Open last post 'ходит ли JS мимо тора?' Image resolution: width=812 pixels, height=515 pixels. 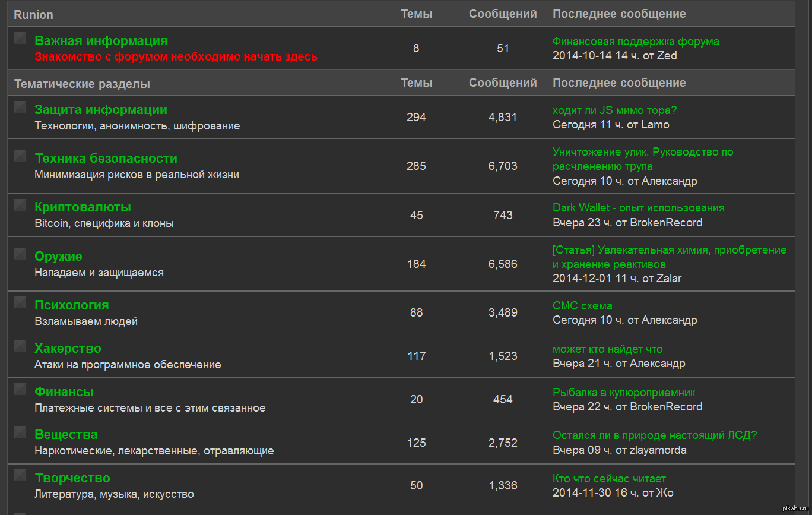[614, 110]
